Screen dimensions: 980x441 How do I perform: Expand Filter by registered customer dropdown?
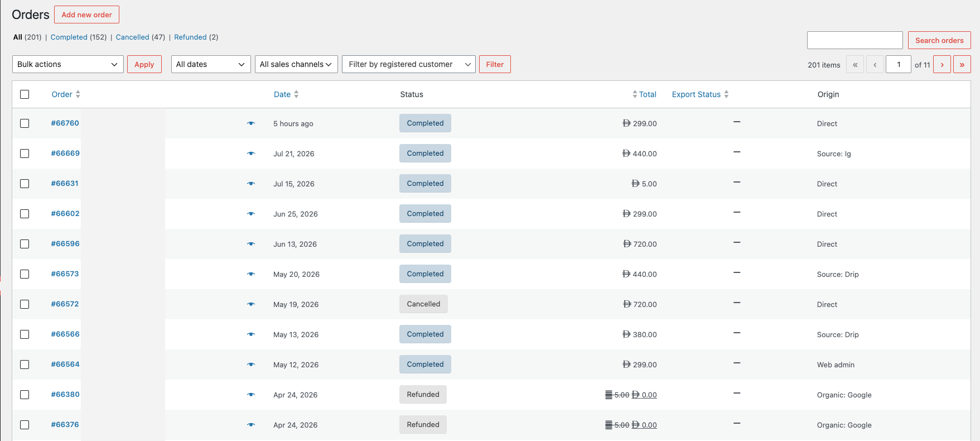coord(409,64)
